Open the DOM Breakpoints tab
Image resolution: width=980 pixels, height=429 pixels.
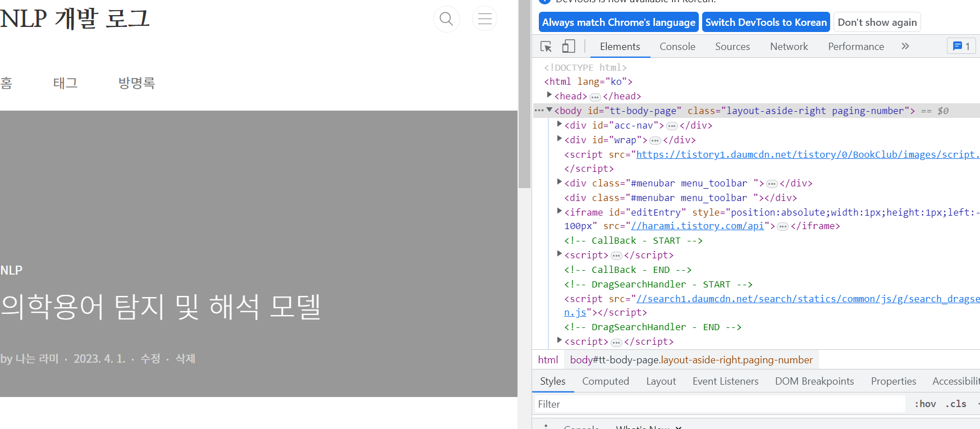(x=814, y=381)
